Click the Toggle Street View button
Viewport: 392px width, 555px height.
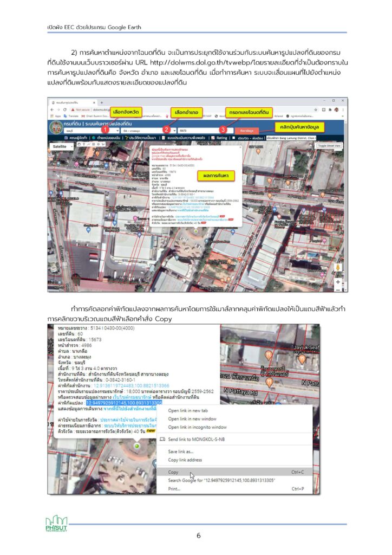coord(329,146)
